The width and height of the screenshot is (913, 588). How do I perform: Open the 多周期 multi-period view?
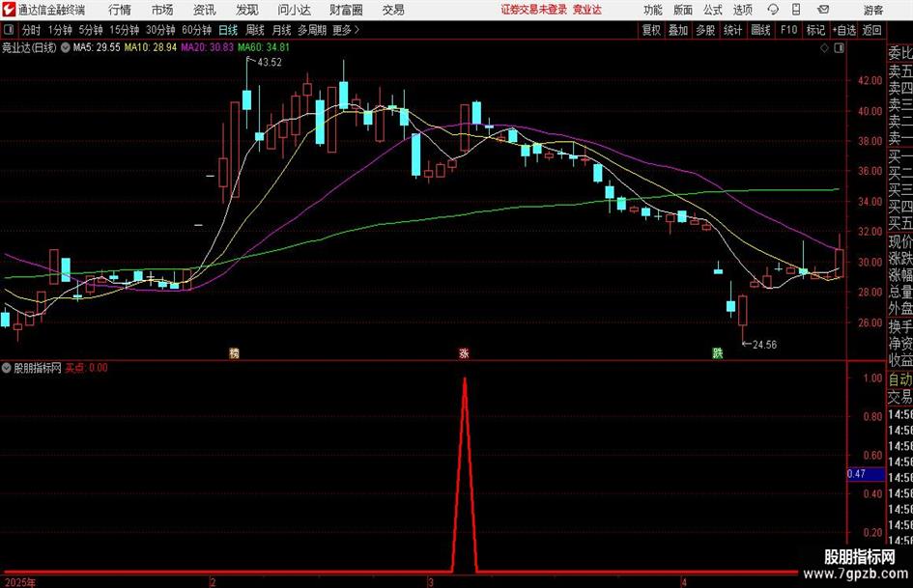[312, 30]
